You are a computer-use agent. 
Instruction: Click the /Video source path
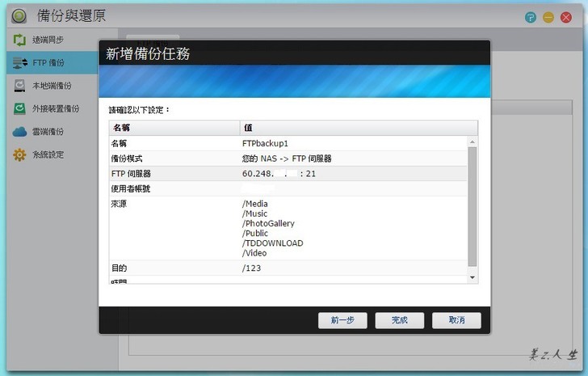(x=254, y=253)
